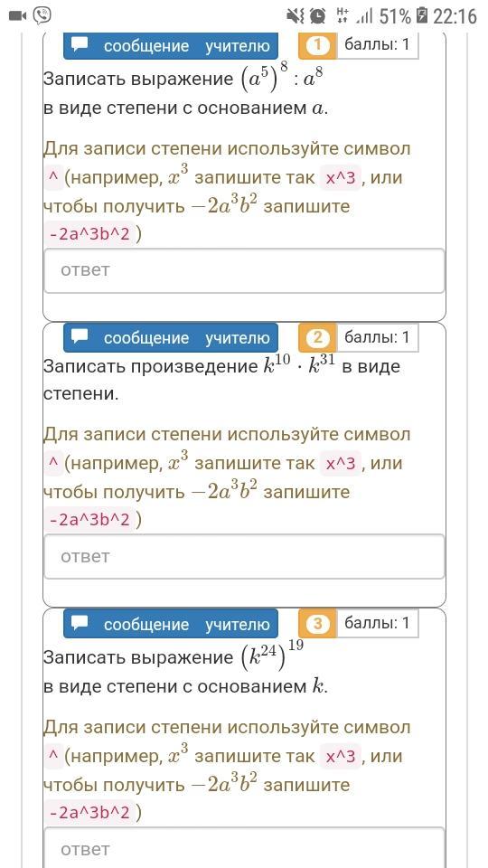Tap the speech bubble icon in question 3
This screenshot has width=488, height=868.
click(80, 623)
